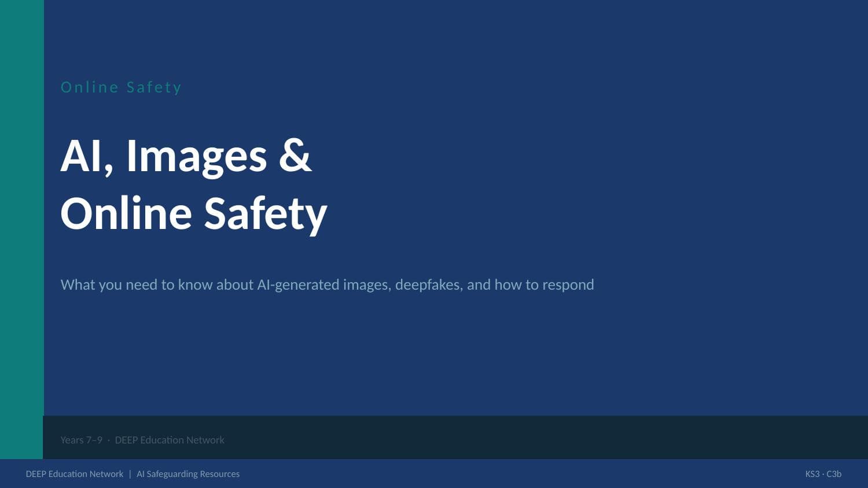Click the bottom status bar region
The width and height of the screenshot is (868, 488).
pos(434,474)
